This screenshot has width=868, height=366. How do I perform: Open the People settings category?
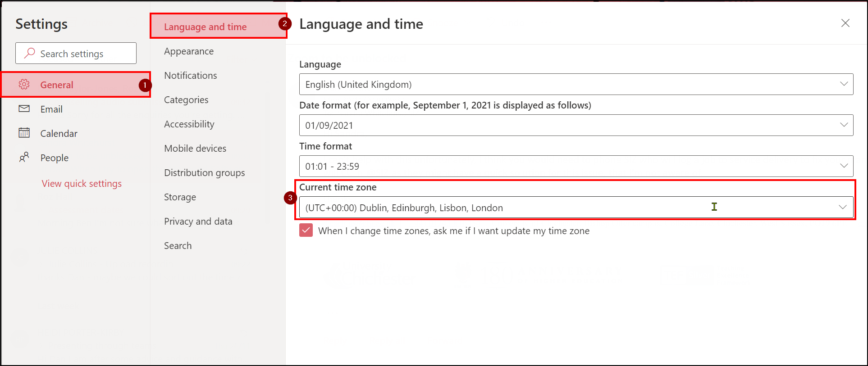click(x=76, y=158)
